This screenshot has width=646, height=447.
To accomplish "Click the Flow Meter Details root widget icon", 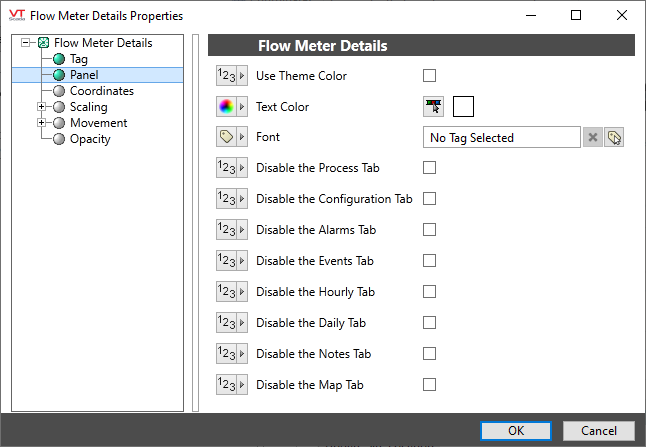I will point(43,43).
